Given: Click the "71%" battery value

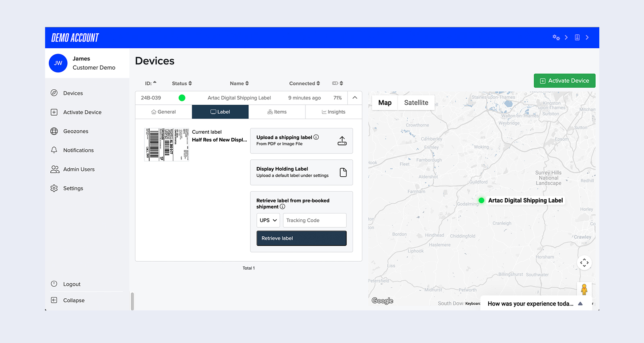Looking at the screenshot, I should coord(338,98).
